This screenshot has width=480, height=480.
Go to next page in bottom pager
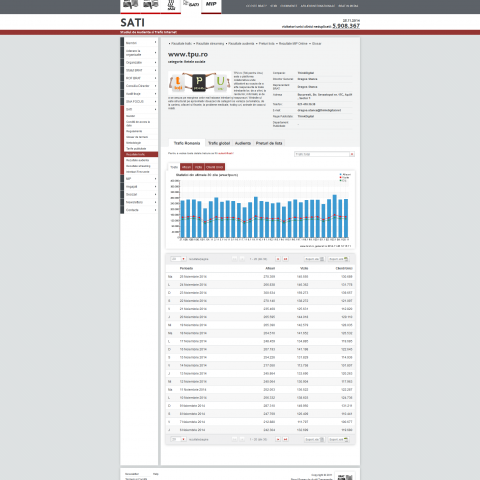point(278,439)
